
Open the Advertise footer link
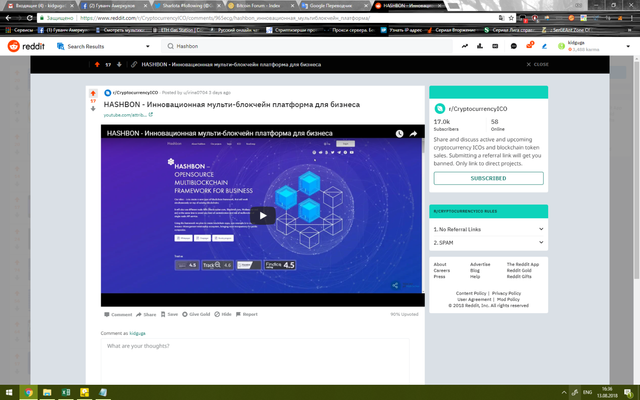tap(480, 264)
